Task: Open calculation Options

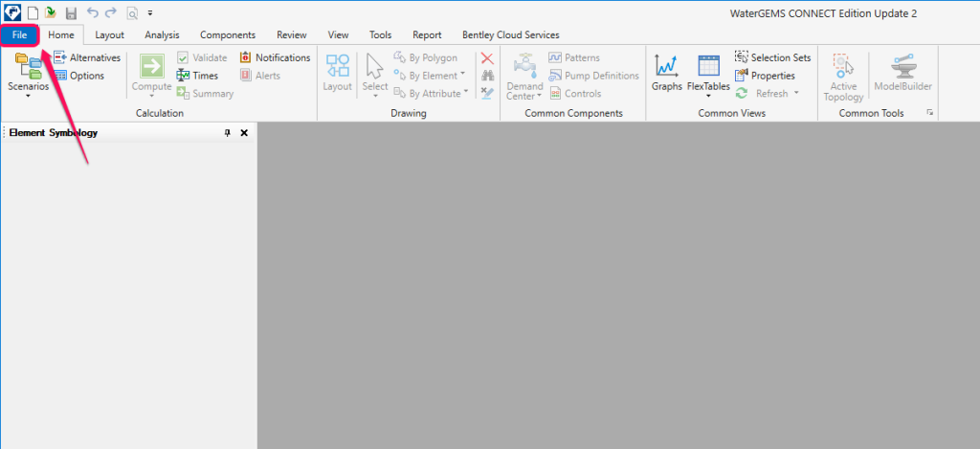Action: [x=78, y=76]
